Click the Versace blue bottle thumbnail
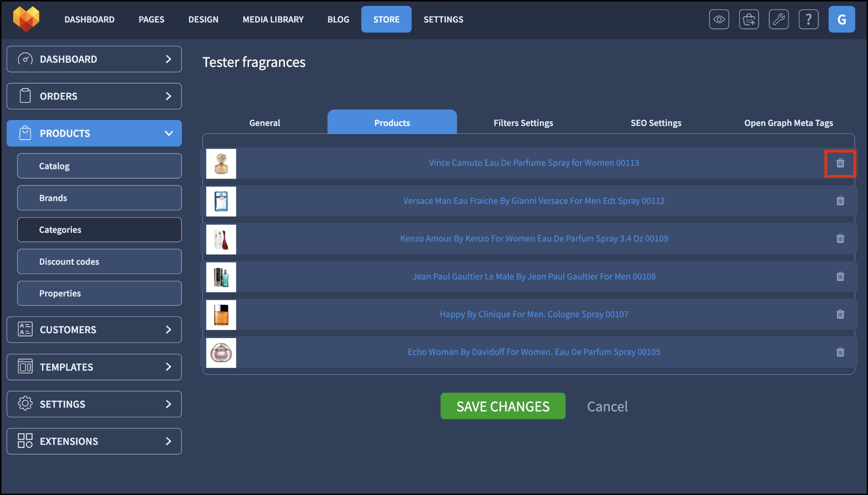Viewport: 868px width, 495px height. tap(221, 201)
